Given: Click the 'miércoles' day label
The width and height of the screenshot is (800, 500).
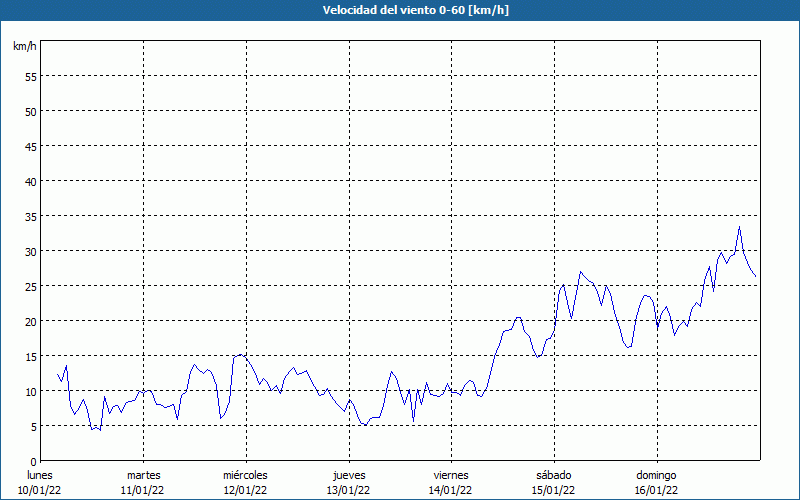Looking at the screenshot, I should pyautogui.click(x=245, y=475).
